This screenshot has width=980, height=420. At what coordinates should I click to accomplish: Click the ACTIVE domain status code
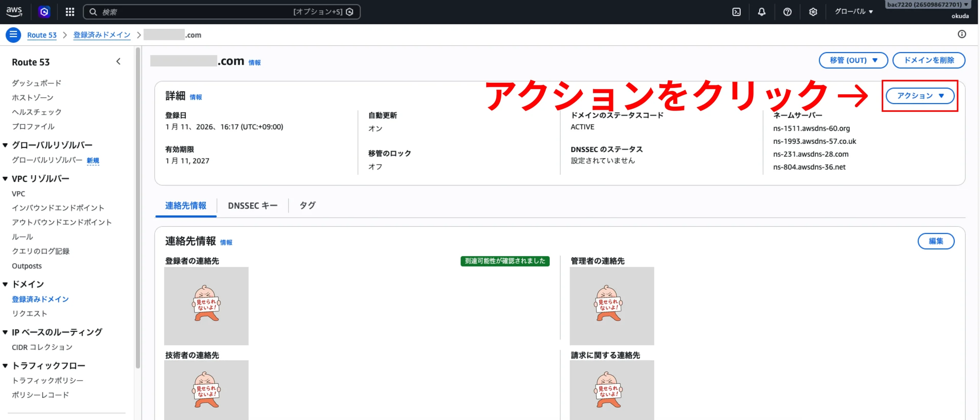pos(582,127)
